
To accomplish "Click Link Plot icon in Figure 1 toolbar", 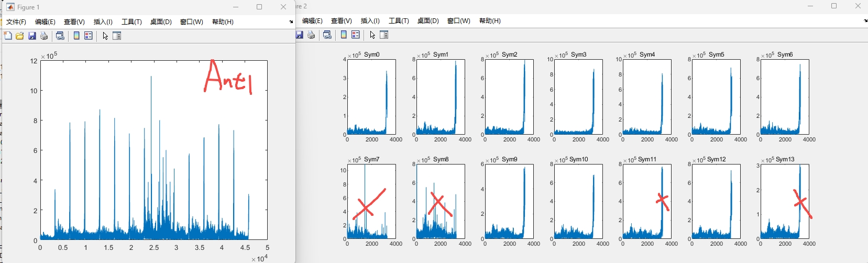I will click(60, 36).
